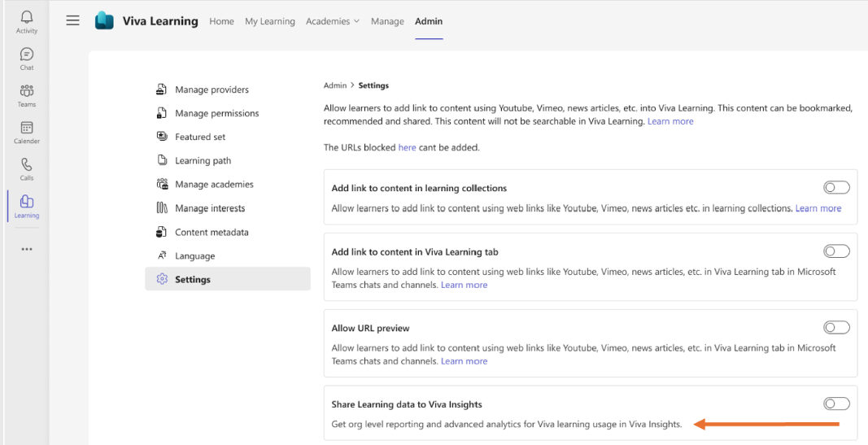Screen dimensions: 868x445
Task: Click the 'Allow URL preview' heading
Action: point(370,328)
